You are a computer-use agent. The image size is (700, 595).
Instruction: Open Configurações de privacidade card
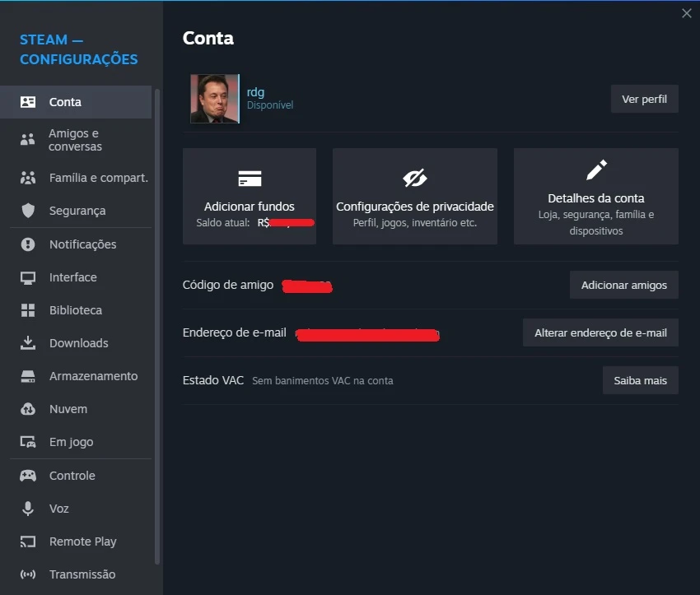tap(415, 196)
